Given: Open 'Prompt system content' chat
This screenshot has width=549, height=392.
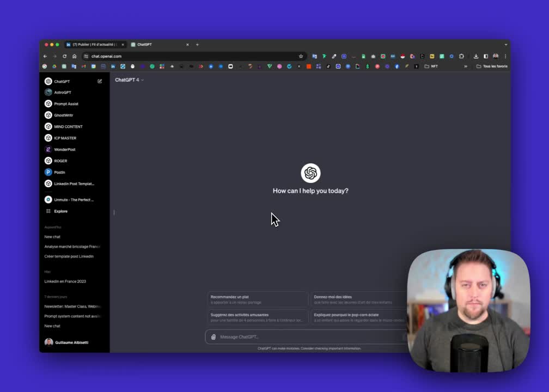Looking at the screenshot, I should tap(72, 316).
